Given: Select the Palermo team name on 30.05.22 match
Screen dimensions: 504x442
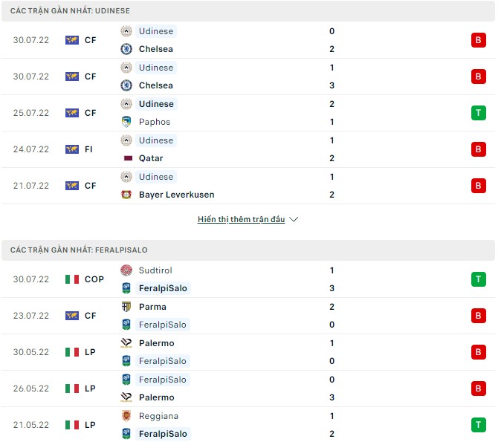Looking at the screenshot, I should coord(156,343).
